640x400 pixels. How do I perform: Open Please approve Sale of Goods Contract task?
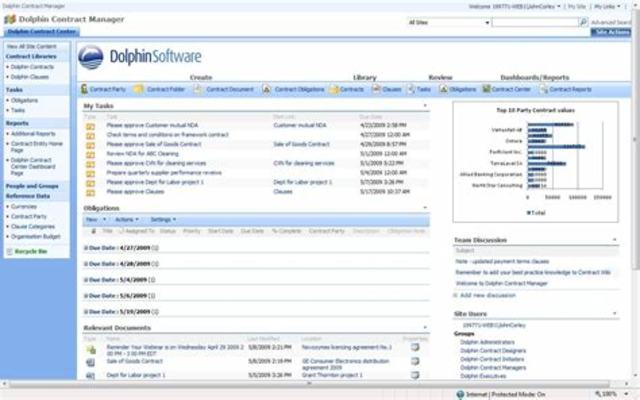point(154,144)
